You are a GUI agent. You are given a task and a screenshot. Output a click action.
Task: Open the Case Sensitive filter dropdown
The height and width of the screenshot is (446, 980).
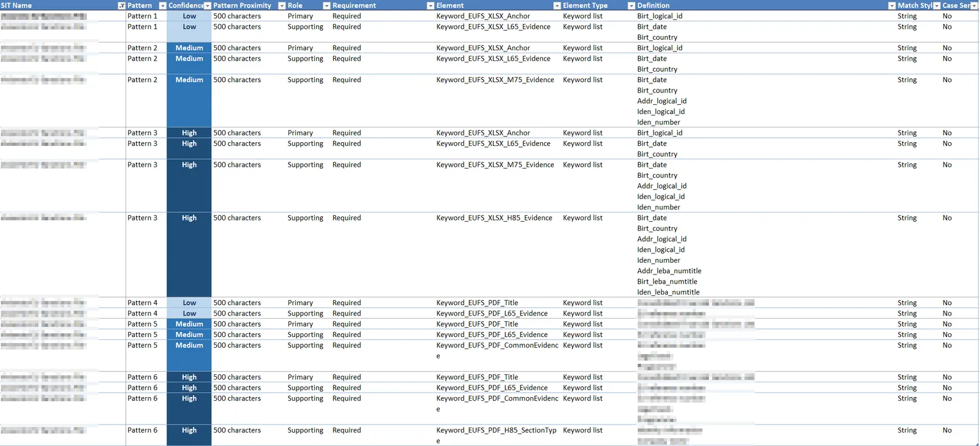974,6
